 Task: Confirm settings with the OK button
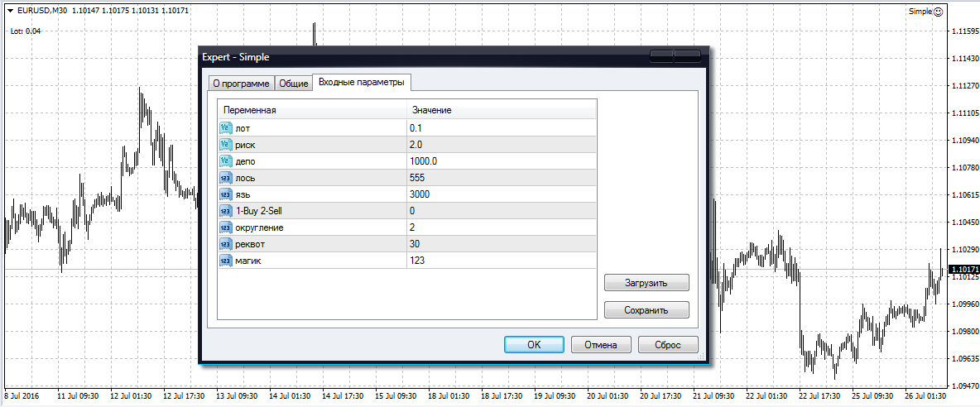(x=534, y=345)
